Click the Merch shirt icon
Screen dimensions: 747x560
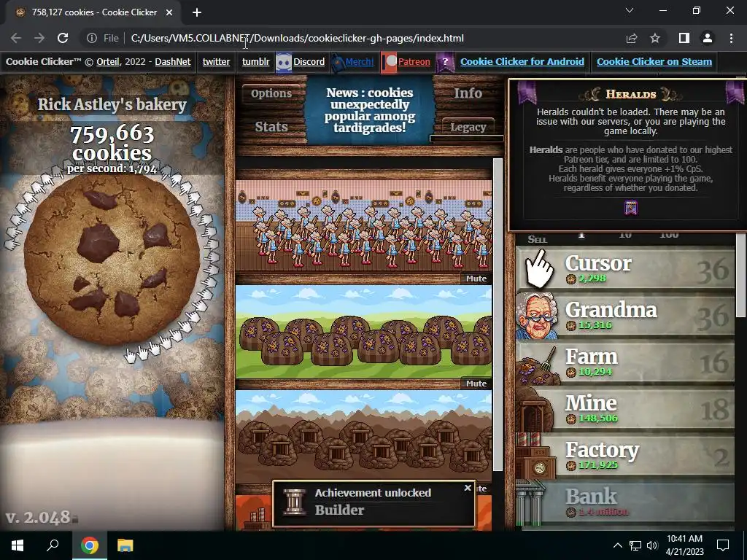[338, 62]
